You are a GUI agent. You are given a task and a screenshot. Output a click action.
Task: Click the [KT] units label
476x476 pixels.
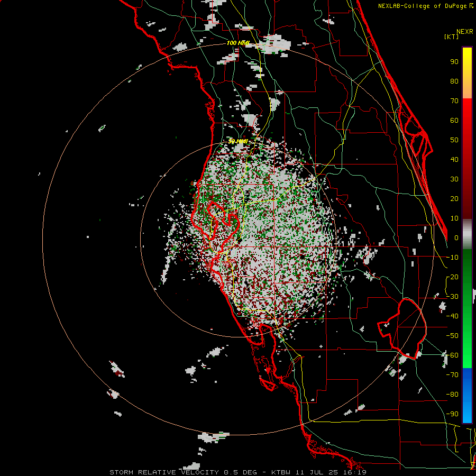pyautogui.click(x=452, y=36)
